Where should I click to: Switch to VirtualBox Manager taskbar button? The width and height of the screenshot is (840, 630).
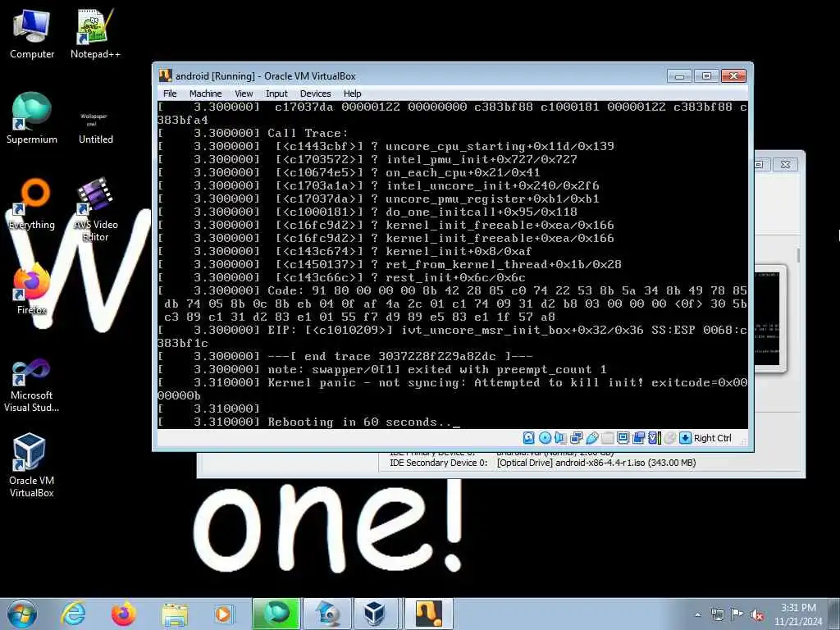point(374,614)
